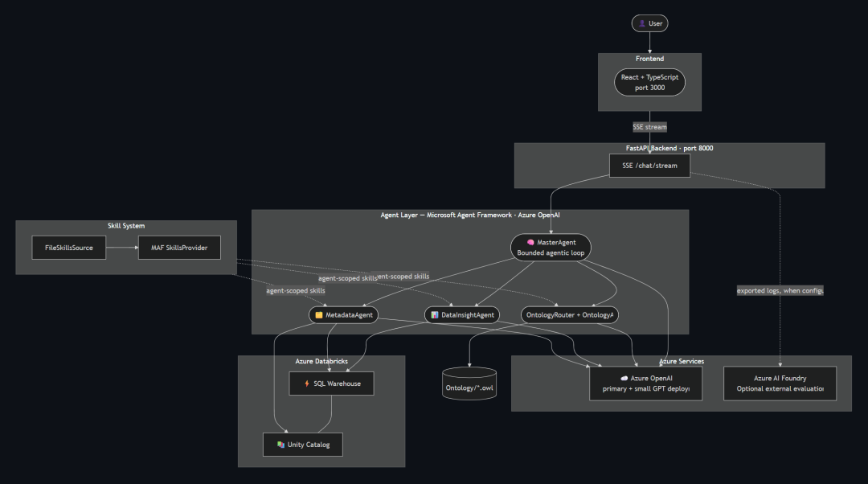Click the 'Frontend' group title
Viewport: 868px width, 484px height.
click(x=650, y=59)
